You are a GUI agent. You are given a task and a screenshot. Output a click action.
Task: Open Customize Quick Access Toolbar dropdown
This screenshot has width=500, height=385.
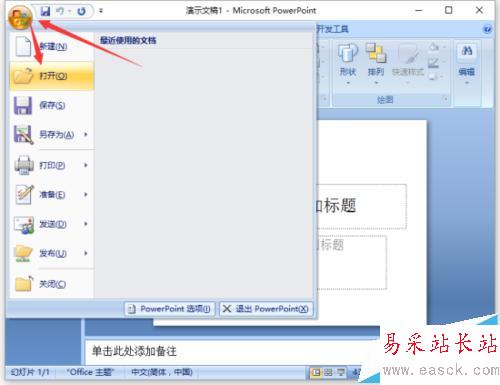[101, 11]
